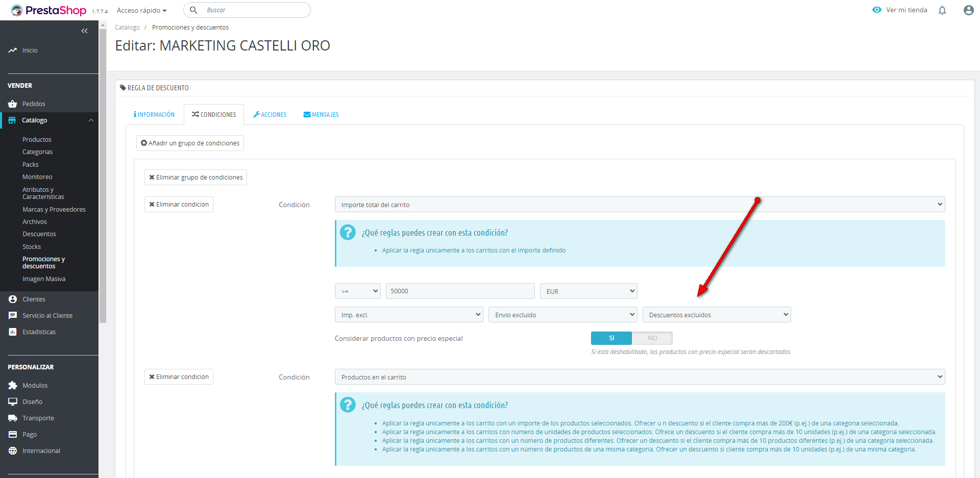Click the question icon in Importe total help box

pos(348,233)
